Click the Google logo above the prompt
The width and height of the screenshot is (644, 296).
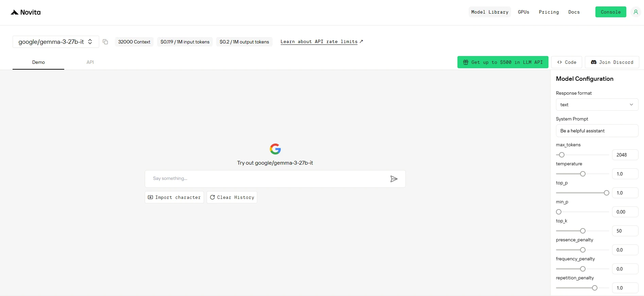[x=275, y=149]
